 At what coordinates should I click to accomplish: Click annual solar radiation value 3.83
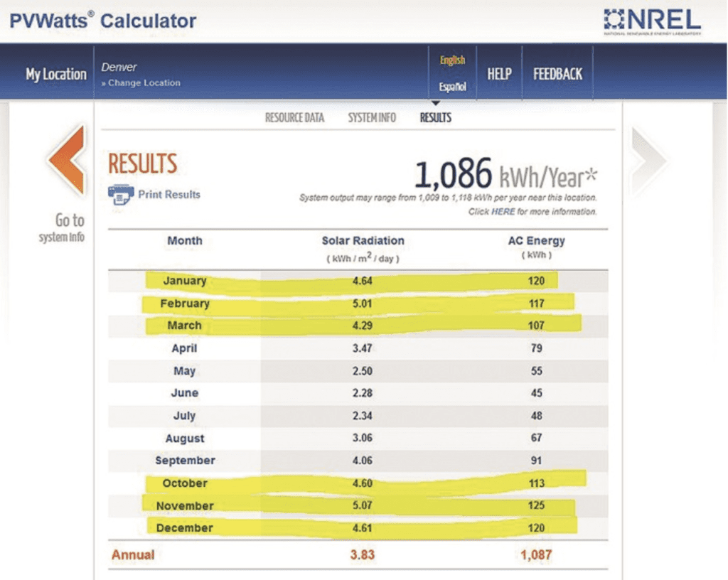point(362,555)
